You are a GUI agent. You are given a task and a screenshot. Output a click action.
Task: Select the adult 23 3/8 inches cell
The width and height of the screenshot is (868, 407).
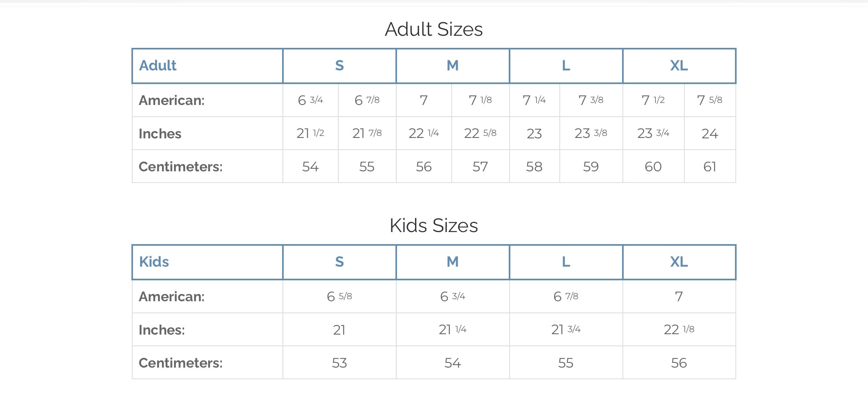coord(591,133)
